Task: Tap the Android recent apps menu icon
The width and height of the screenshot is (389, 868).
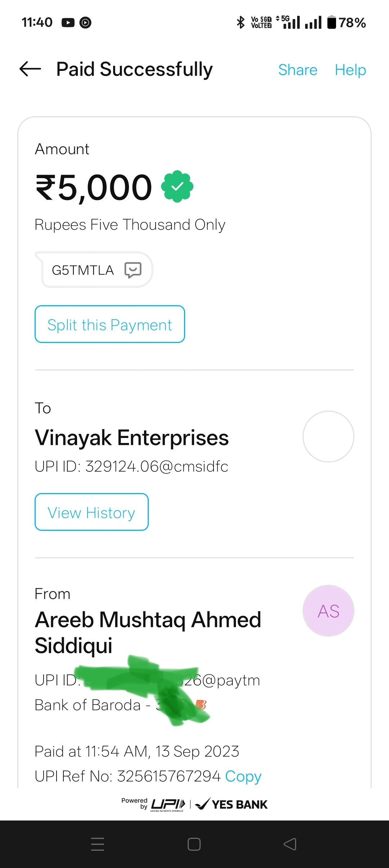Action: pyautogui.click(x=98, y=844)
